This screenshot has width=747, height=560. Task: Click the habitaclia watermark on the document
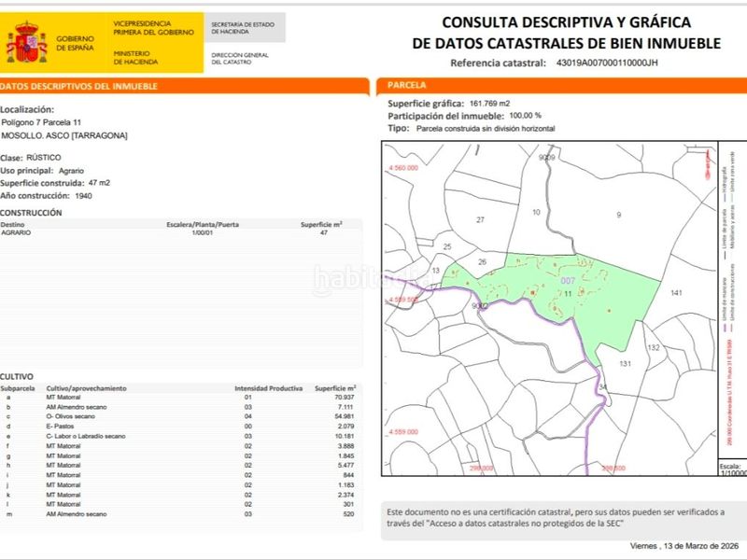pos(372,279)
